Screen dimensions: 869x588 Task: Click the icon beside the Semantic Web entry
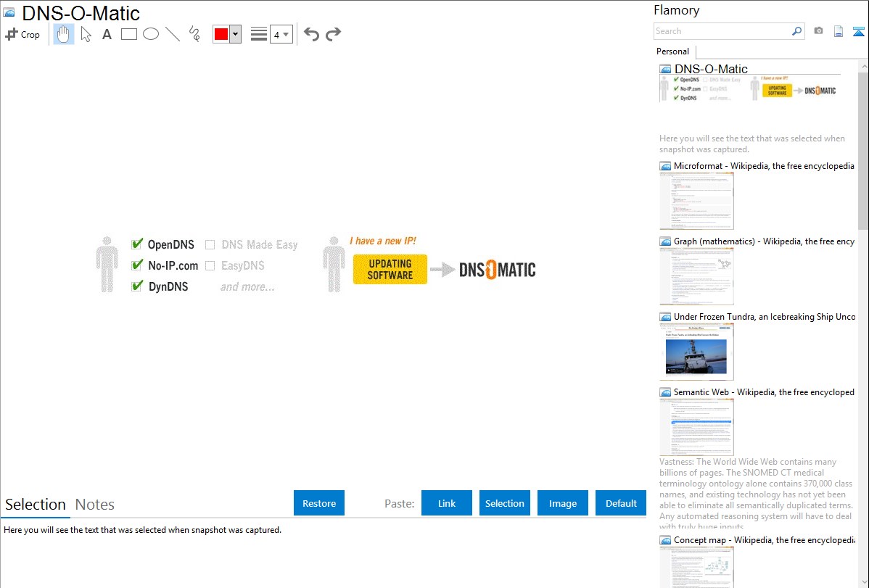(666, 392)
